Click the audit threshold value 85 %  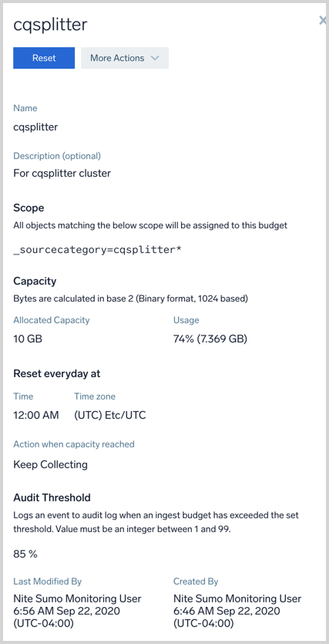click(25, 554)
